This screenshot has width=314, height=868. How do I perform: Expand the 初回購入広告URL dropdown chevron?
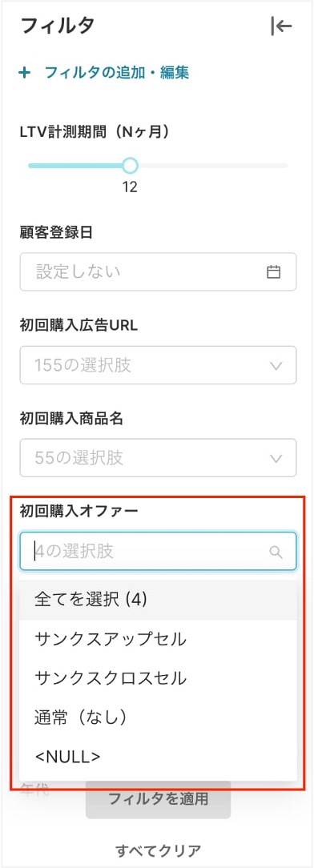276,365
